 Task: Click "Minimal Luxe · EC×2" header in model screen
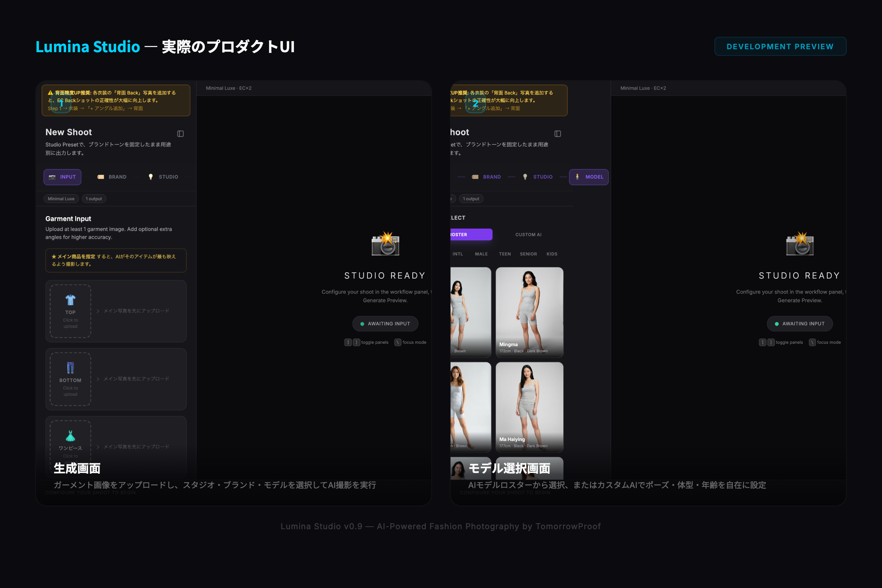coord(643,88)
